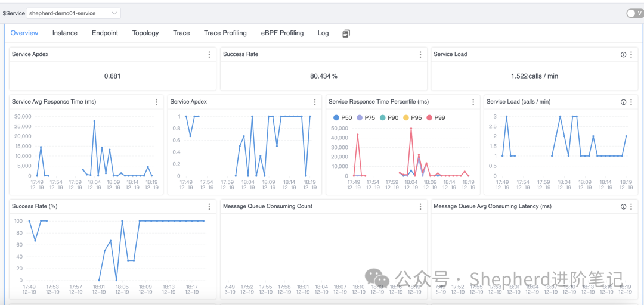Switch to the Topology tab

pyautogui.click(x=145, y=33)
